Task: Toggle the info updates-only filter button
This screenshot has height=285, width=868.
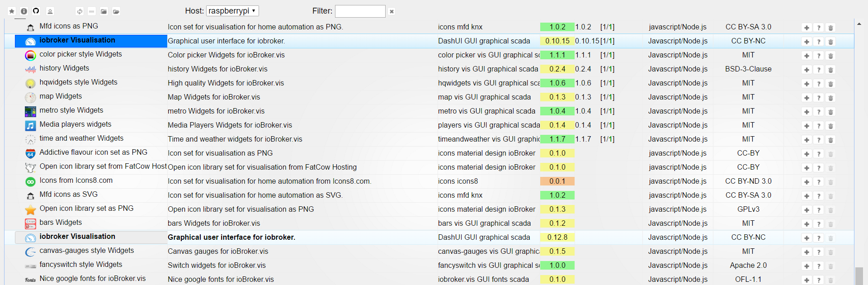Action: [x=24, y=11]
